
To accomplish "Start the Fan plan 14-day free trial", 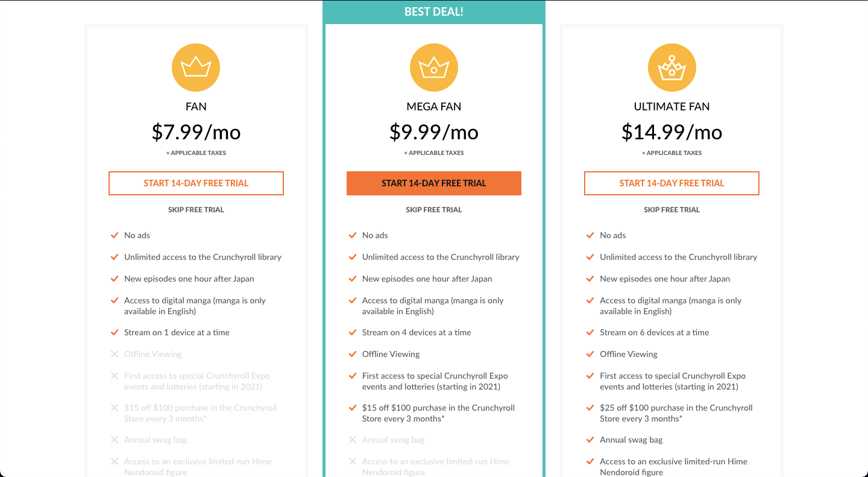I will [x=196, y=183].
